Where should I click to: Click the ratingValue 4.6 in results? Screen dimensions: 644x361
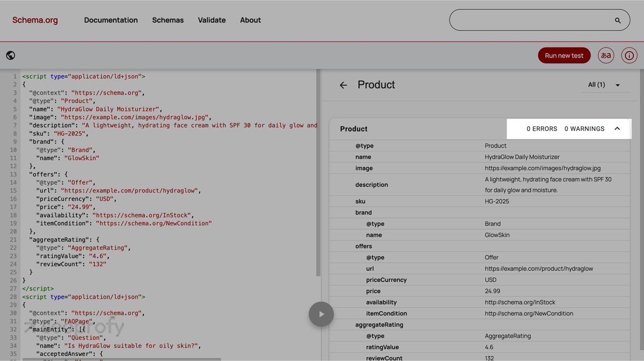coord(488,347)
